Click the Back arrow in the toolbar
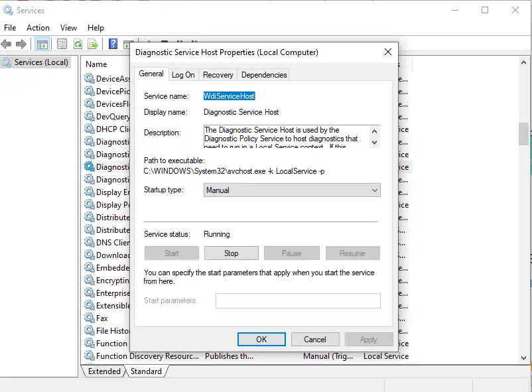 (x=6, y=44)
